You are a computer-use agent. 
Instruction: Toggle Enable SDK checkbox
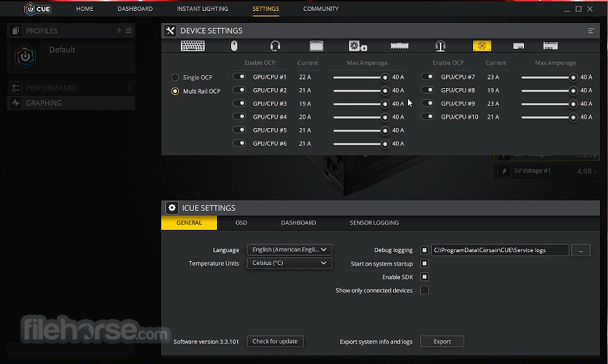[424, 277]
